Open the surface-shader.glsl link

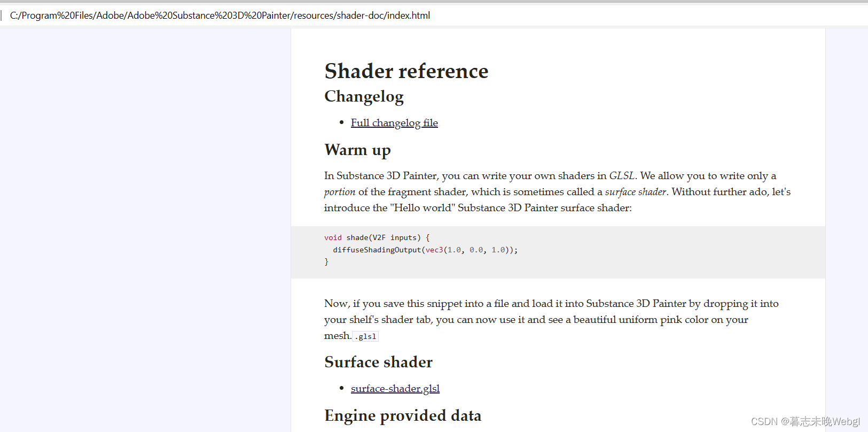tap(395, 389)
